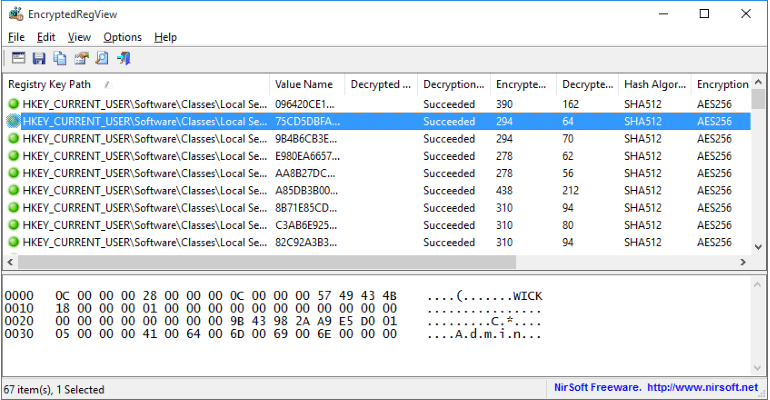
Task: Open the Help menu
Action: tap(166, 37)
